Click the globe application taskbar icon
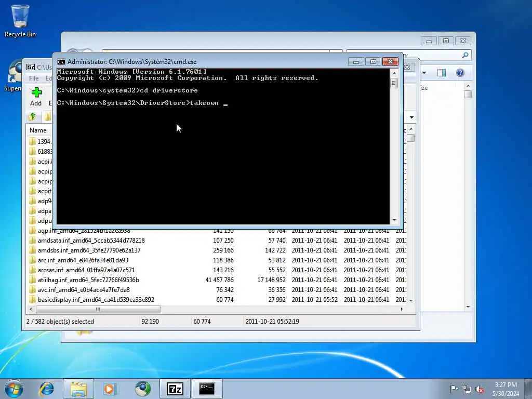Viewport: 532px width, 399px height. click(x=142, y=389)
